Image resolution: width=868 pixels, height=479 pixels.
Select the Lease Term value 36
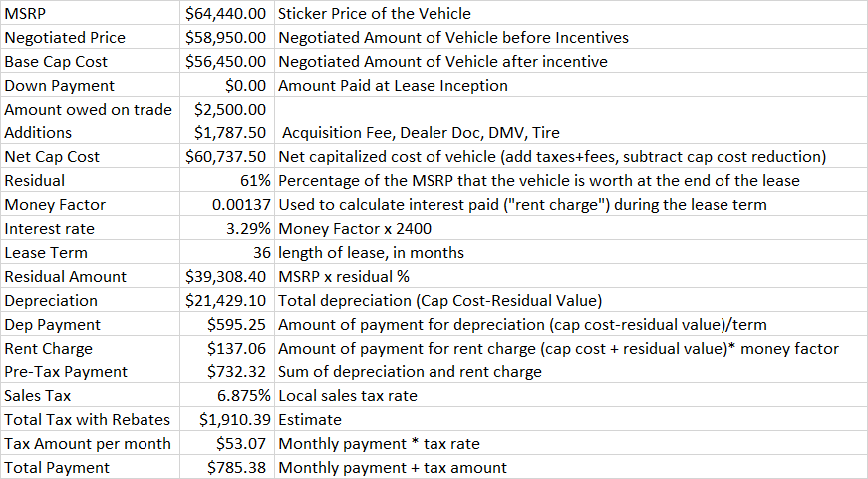[x=227, y=252]
